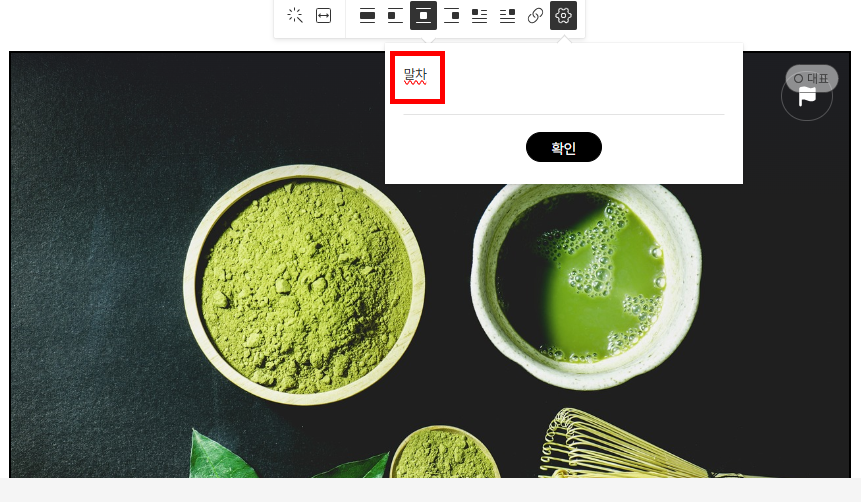Screen dimensions: 861x502
Task: Click the 확인 confirm button
Action: tap(564, 147)
